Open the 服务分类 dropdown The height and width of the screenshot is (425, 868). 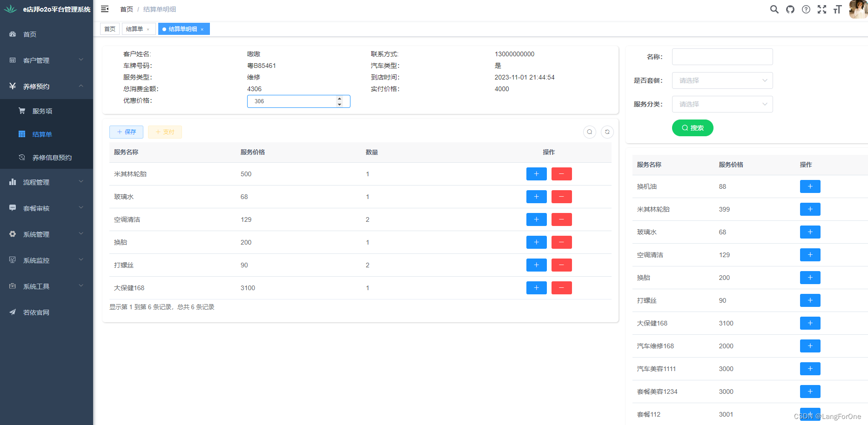click(722, 104)
